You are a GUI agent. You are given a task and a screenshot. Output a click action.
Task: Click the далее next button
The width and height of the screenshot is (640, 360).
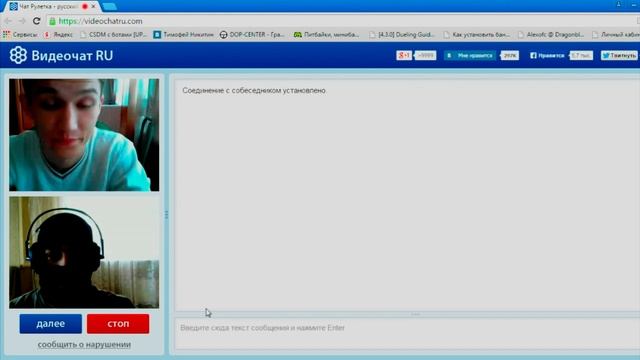(x=51, y=324)
